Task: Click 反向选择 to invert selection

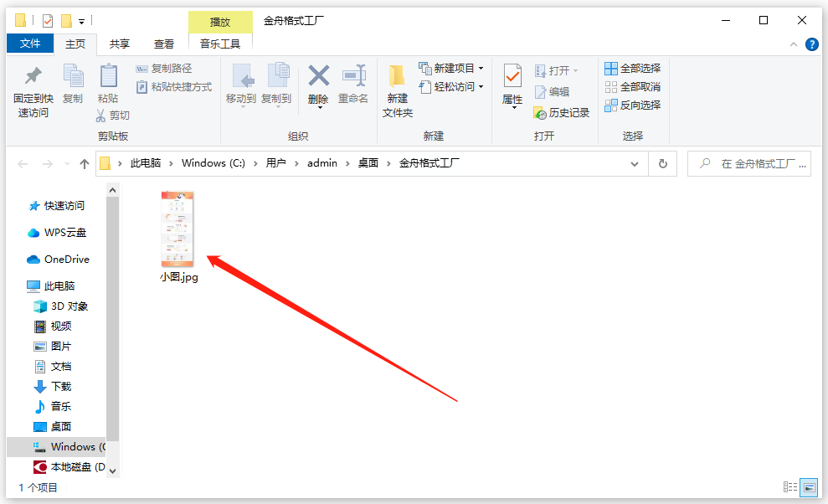Action: [630, 105]
